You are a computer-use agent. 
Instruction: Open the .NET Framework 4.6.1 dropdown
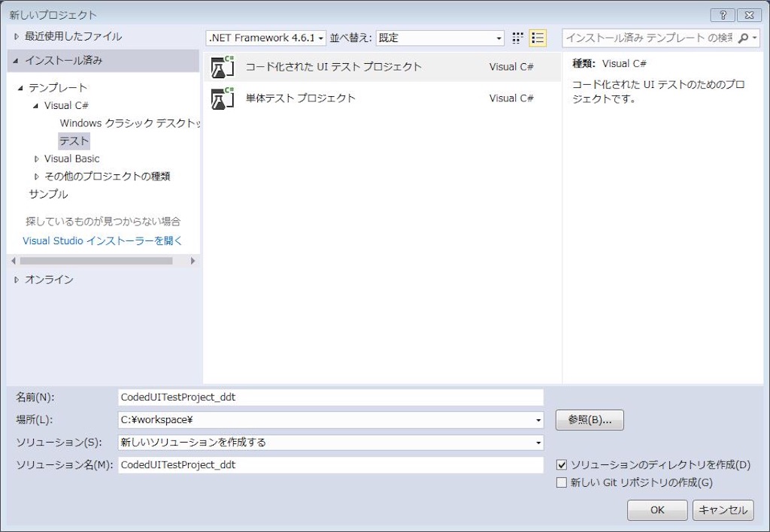pos(266,38)
